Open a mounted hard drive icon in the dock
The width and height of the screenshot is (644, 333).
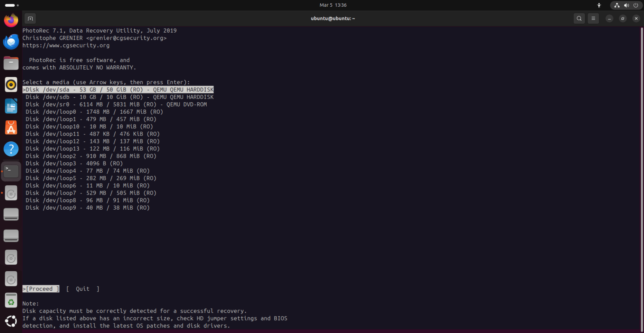[11, 214]
